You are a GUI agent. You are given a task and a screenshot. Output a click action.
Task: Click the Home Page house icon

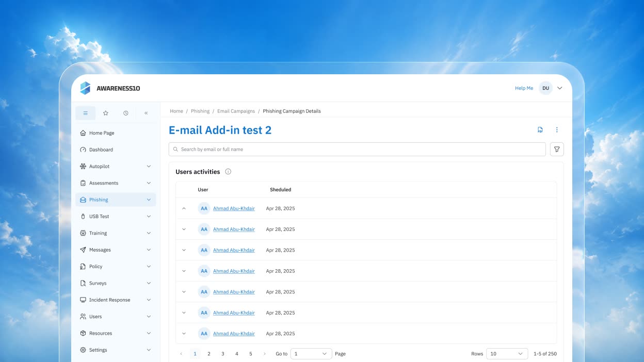(x=83, y=133)
